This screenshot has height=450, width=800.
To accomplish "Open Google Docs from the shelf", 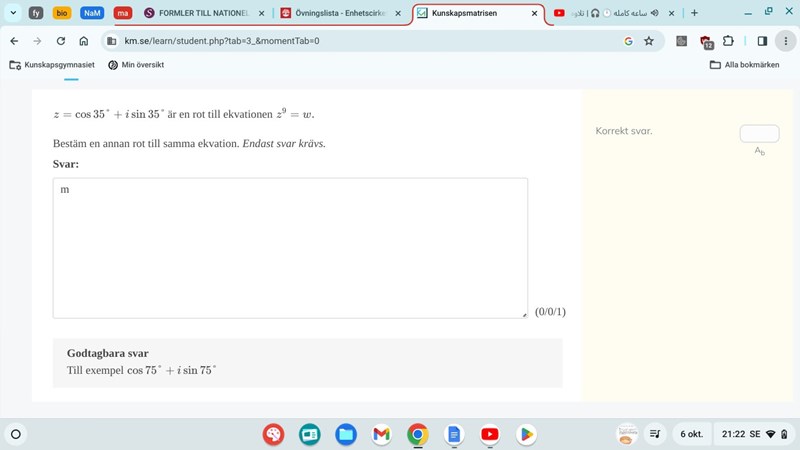I will pyautogui.click(x=453, y=434).
